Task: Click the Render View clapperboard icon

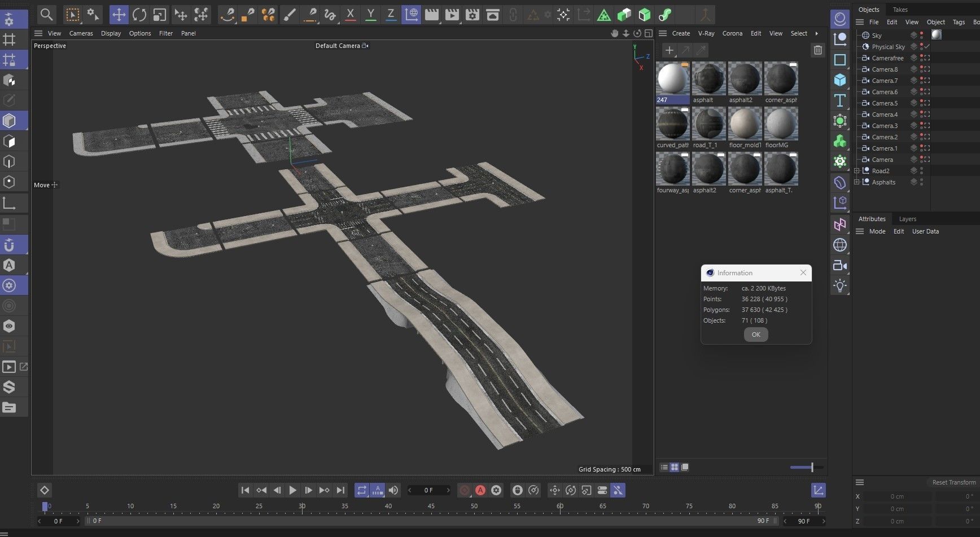Action: tap(432, 15)
